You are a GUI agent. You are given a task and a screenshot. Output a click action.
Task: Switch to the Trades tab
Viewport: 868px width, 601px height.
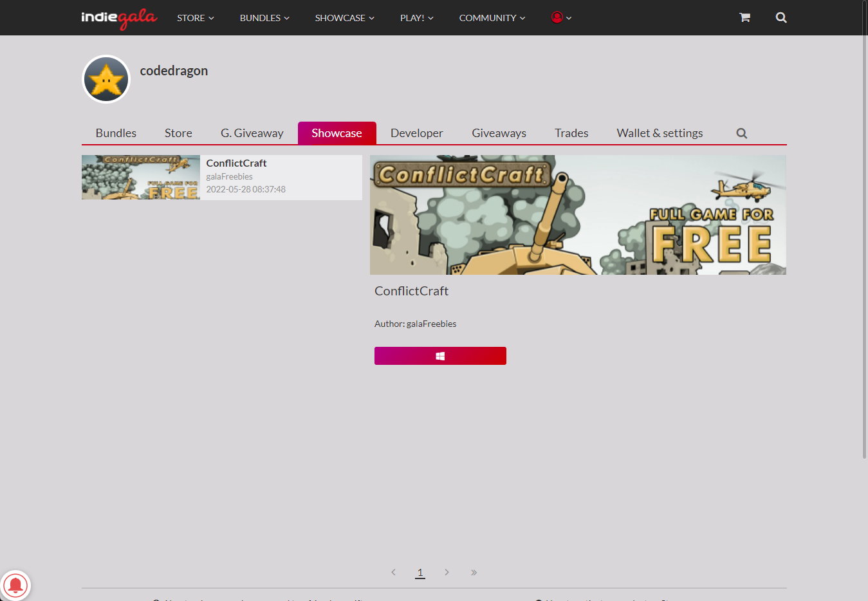tap(571, 133)
